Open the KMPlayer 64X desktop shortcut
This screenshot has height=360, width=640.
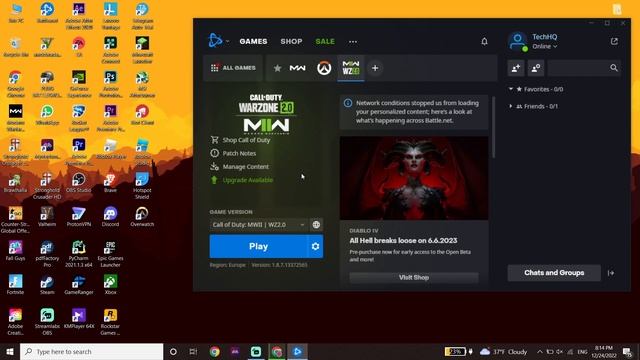click(x=79, y=319)
